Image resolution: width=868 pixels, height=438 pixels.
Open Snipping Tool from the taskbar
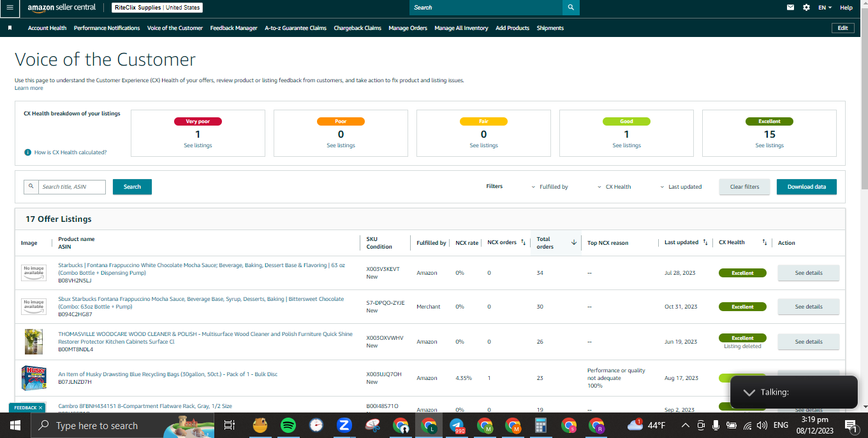pyautogui.click(x=372, y=425)
